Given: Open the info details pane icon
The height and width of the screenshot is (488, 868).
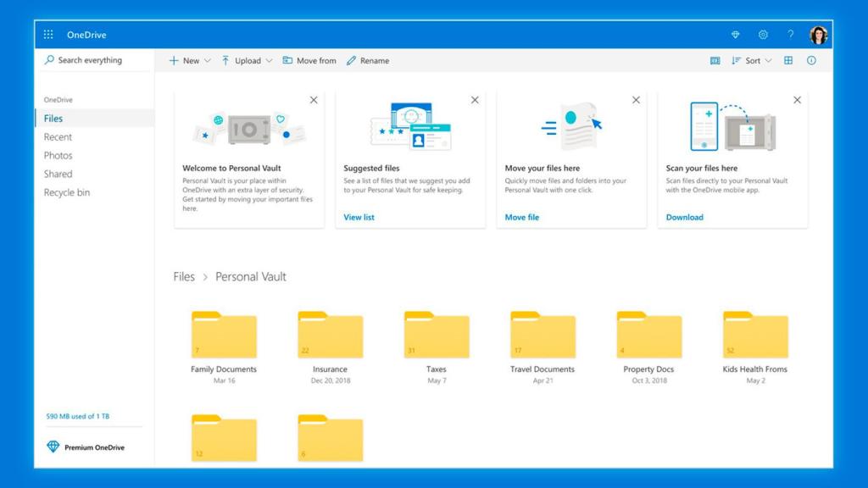Looking at the screenshot, I should [x=811, y=61].
